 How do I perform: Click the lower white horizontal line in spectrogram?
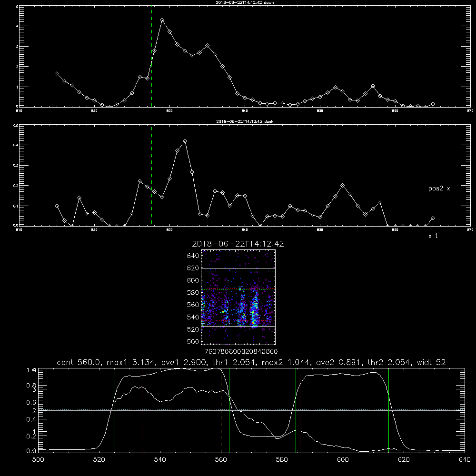[238, 327]
